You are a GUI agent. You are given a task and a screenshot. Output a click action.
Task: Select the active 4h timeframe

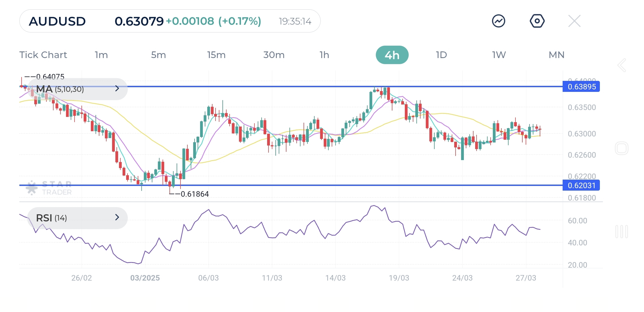[392, 55]
